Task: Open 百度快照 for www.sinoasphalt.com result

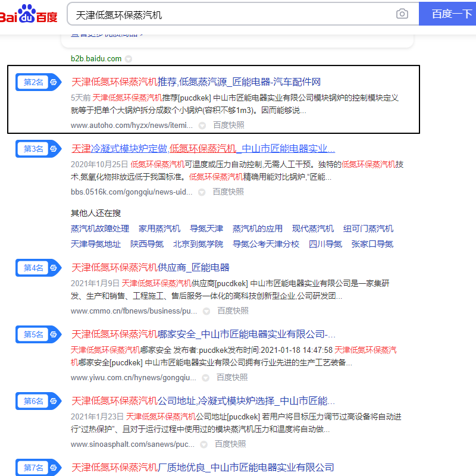Action: pos(230,444)
